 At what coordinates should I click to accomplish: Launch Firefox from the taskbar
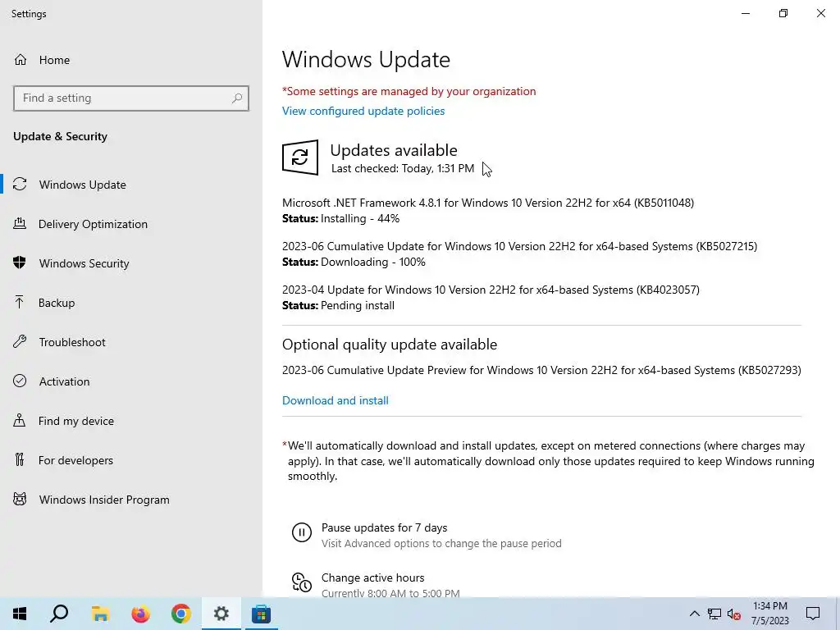point(141,614)
